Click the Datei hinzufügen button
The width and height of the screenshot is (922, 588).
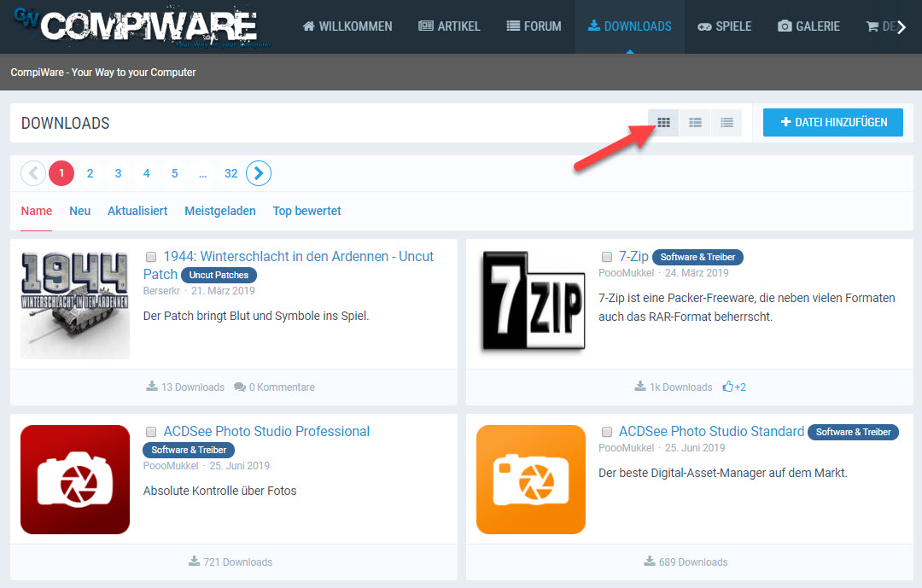pyautogui.click(x=832, y=122)
